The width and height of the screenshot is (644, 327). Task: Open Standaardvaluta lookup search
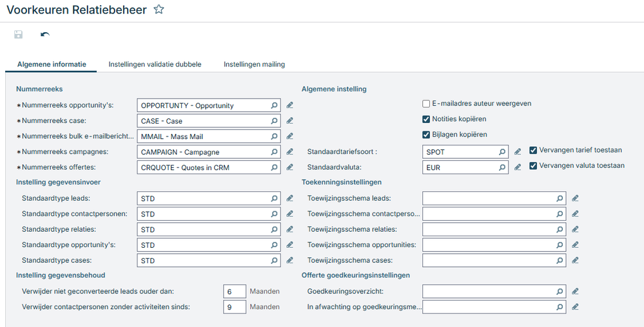pos(502,167)
